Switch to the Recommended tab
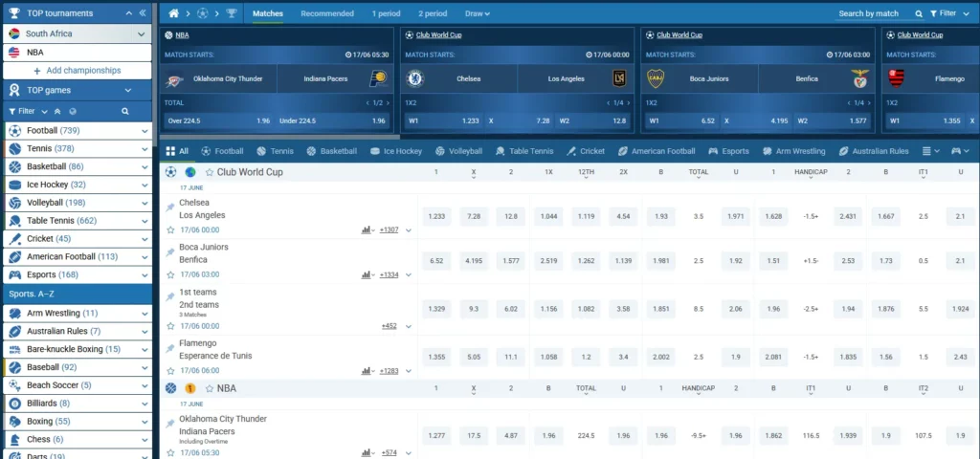Image resolution: width=980 pixels, height=459 pixels. (329, 13)
